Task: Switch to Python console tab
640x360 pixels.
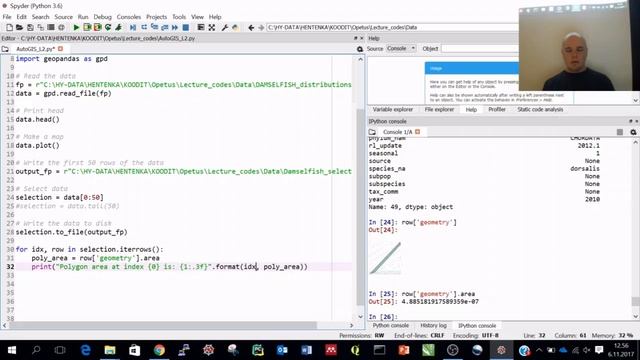Action: (x=391, y=326)
